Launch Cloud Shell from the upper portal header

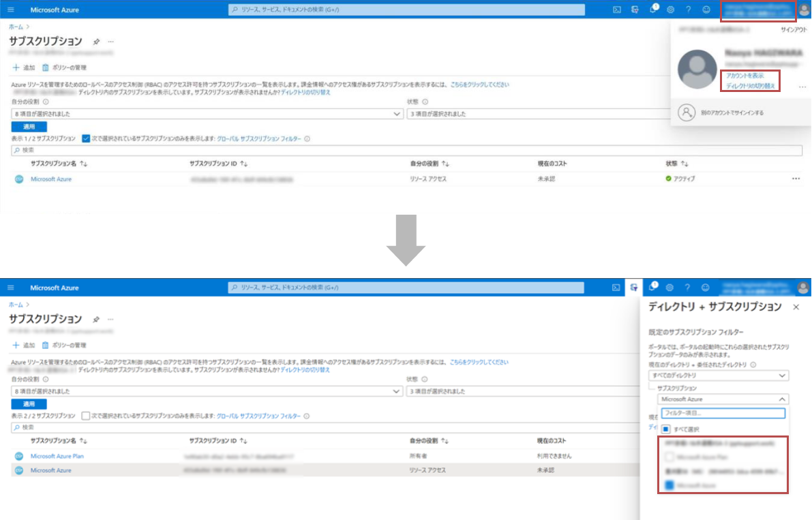point(617,10)
